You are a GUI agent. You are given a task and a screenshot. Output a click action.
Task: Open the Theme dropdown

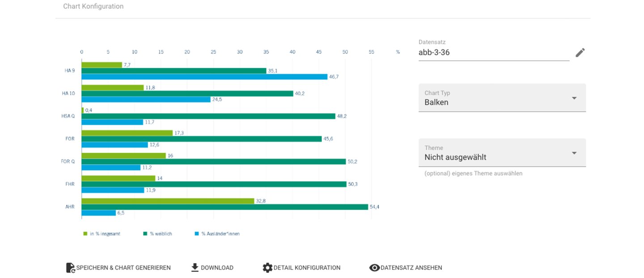[502, 153]
